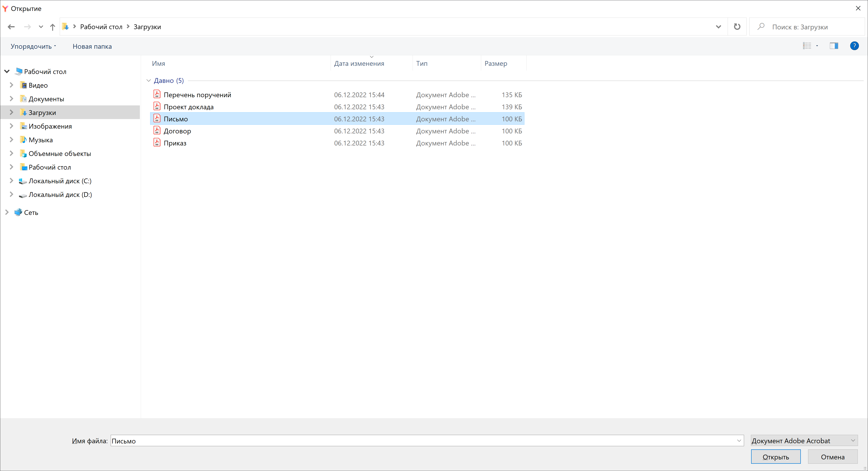Open view options dropdown arrow

coord(817,46)
